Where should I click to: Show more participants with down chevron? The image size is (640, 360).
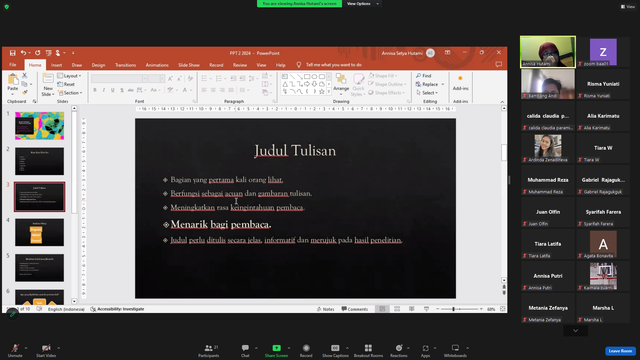click(576, 331)
